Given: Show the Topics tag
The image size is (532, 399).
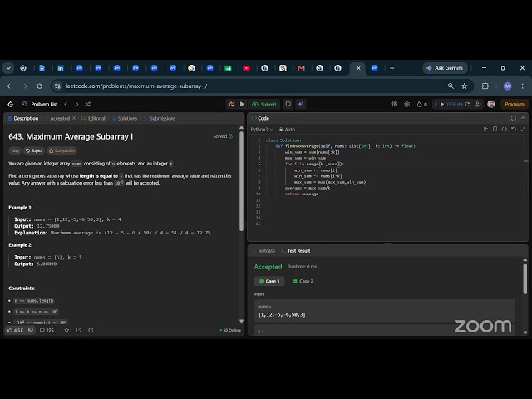Looking at the screenshot, I should click(34, 150).
